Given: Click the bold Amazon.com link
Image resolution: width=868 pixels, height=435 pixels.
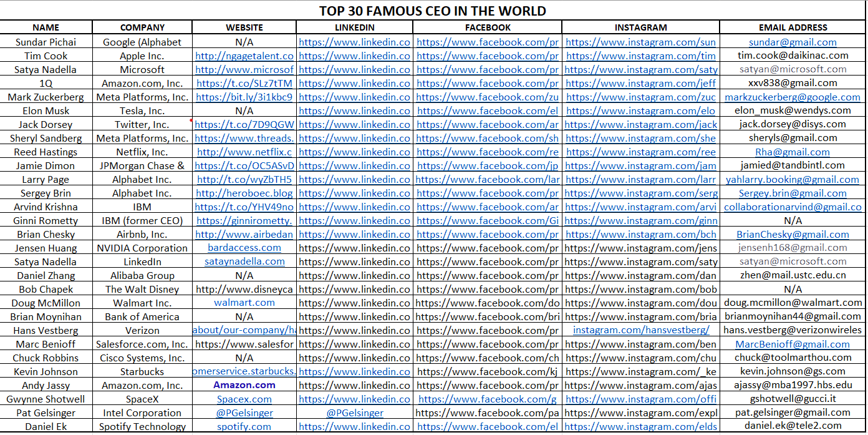Looking at the screenshot, I should [244, 385].
